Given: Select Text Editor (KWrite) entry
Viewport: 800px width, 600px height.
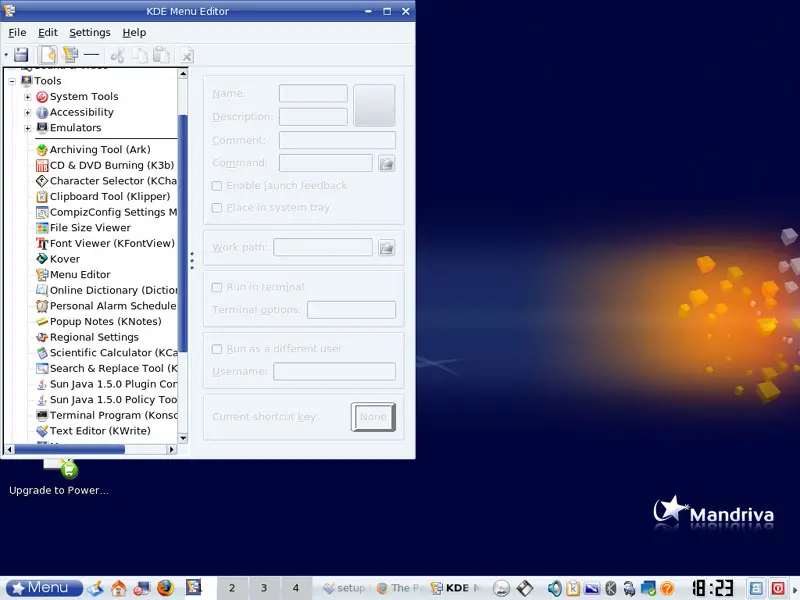Looking at the screenshot, I should (93, 431).
